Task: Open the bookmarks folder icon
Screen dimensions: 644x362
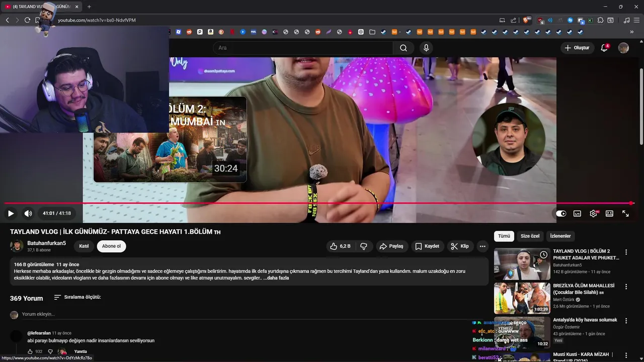Action: pyautogui.click(x=372, y=32)
